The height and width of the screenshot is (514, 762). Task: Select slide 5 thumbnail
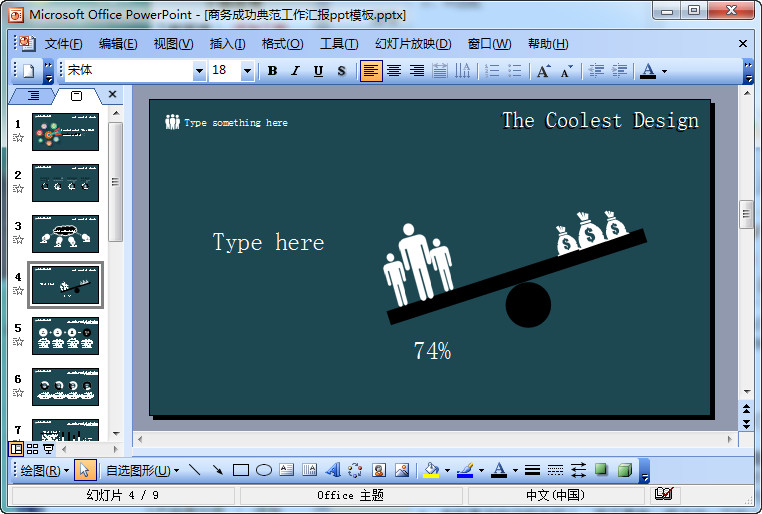[x=65, y=336]
